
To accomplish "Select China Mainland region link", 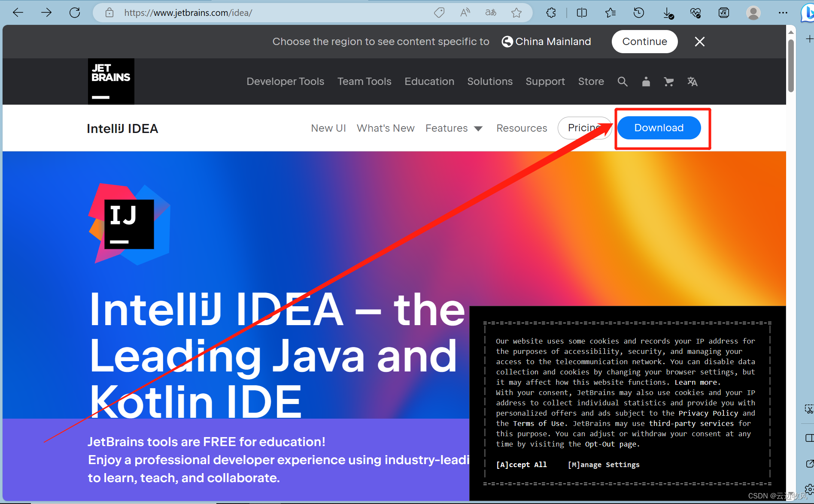I will click(546, 42).
